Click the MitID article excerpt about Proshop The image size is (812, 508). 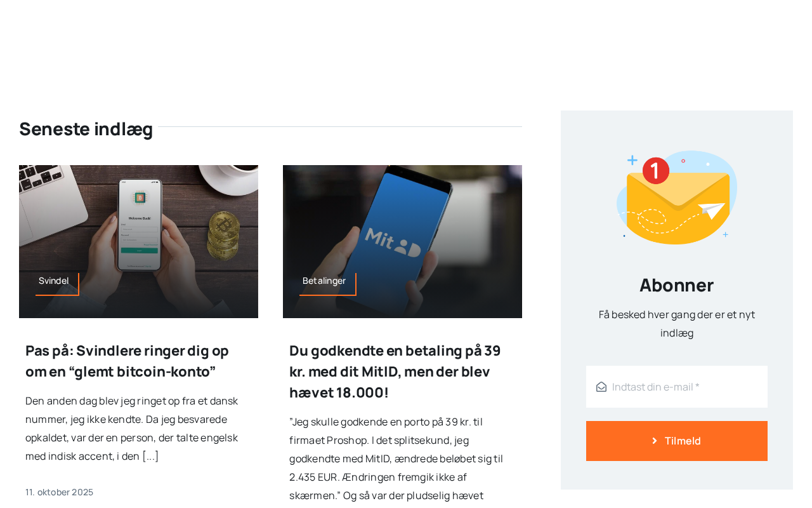(396, 458)
